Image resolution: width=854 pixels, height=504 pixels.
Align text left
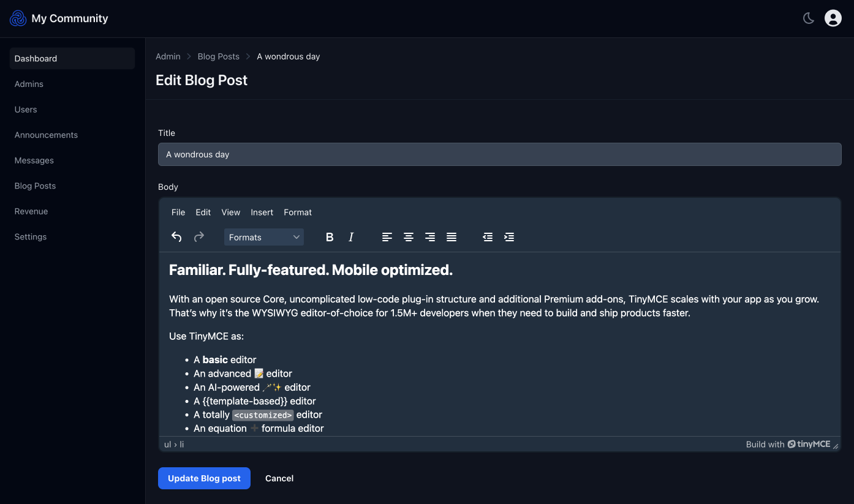click(x=387, y=237)
